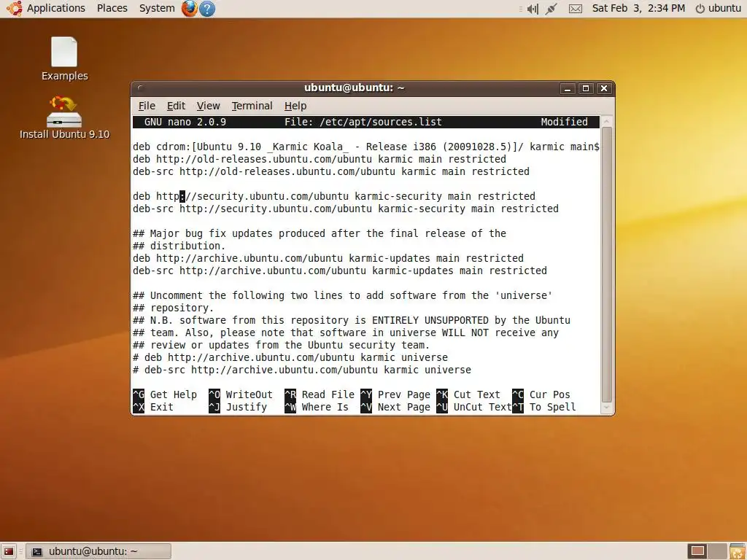Viewport: 747px width, 560px height.
Task: Switch to the second workspace
Action: 718,551
